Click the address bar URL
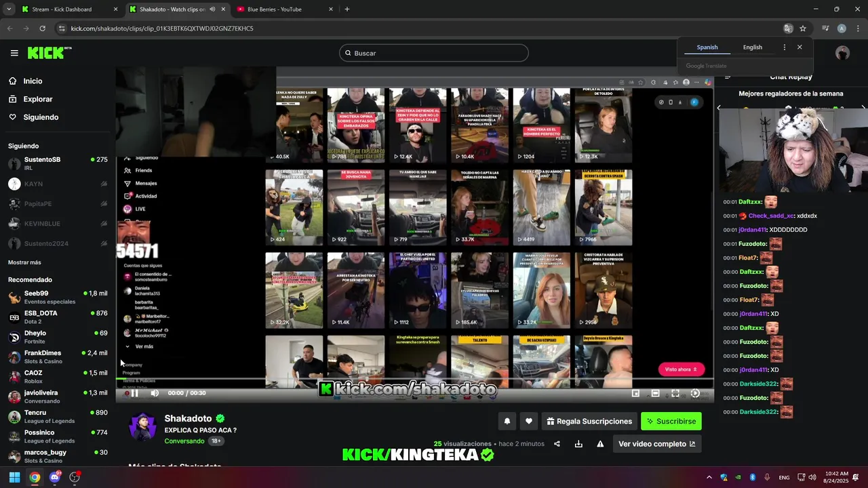Screen dimensions: 868x488 pyautogui.click(x=162, y=28)
